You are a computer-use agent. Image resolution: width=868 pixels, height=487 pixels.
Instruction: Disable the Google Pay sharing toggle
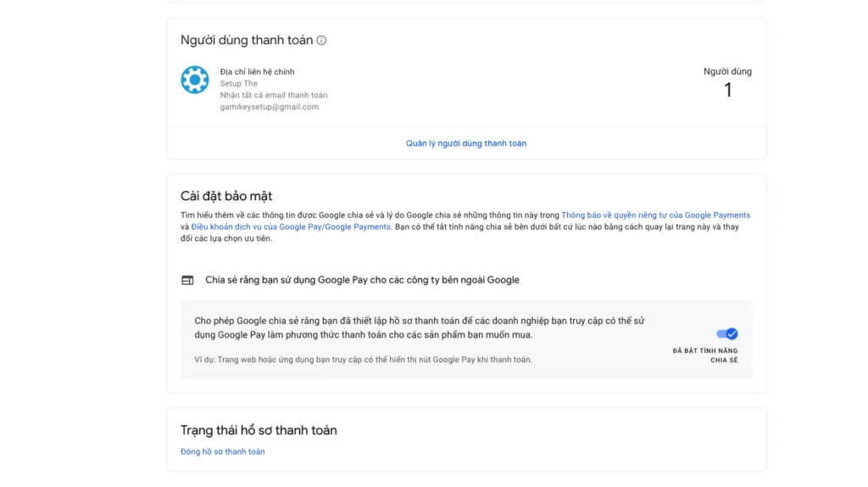click(x=726, y=334)
